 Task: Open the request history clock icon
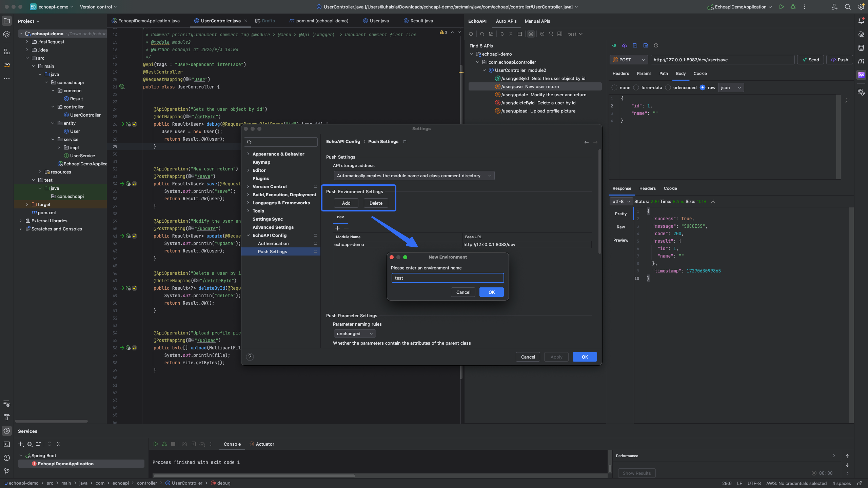[656, 45]
